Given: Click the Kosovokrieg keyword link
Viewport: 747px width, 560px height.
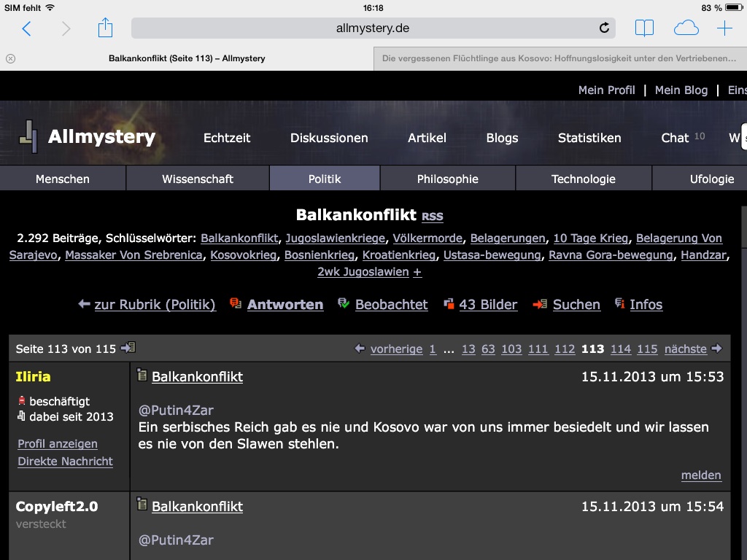Looking at the screenshot, I should pyautogui.click(x=244, y=254).
